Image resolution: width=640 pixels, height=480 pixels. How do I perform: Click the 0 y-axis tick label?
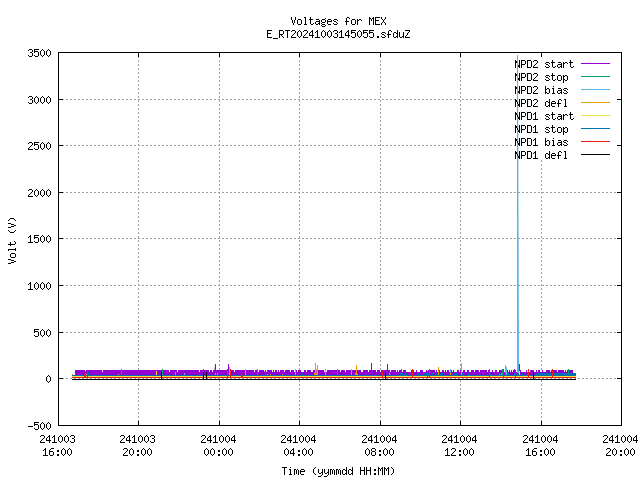tap(49, 379)
